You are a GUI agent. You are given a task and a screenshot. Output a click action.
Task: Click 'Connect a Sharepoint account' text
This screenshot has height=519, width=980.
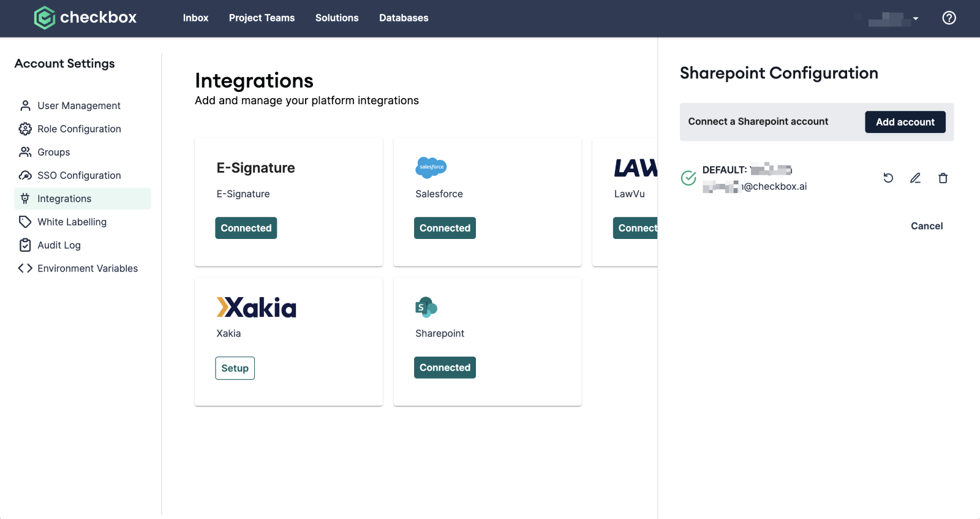pyautogui.click(x=758, y=121)
